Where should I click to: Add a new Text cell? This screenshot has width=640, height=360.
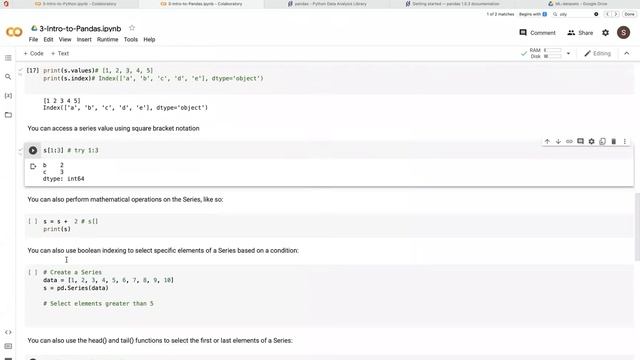pos(60,53)
